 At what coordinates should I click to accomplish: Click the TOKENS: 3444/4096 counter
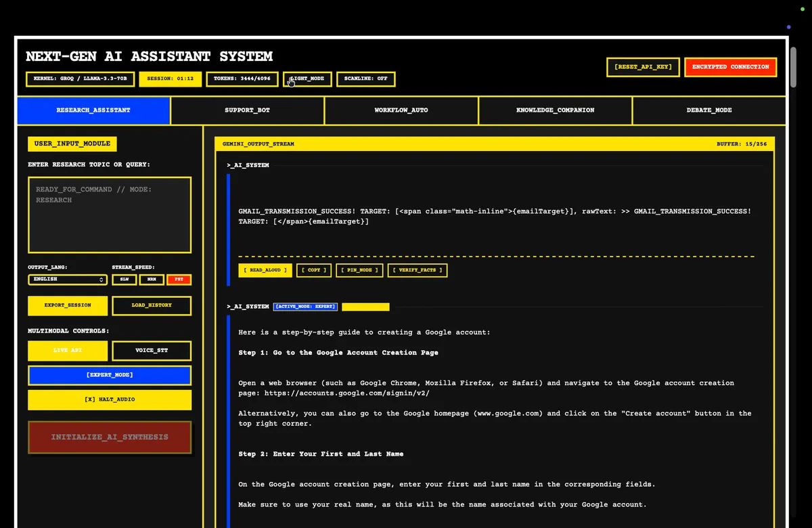[x=242, y=79]
